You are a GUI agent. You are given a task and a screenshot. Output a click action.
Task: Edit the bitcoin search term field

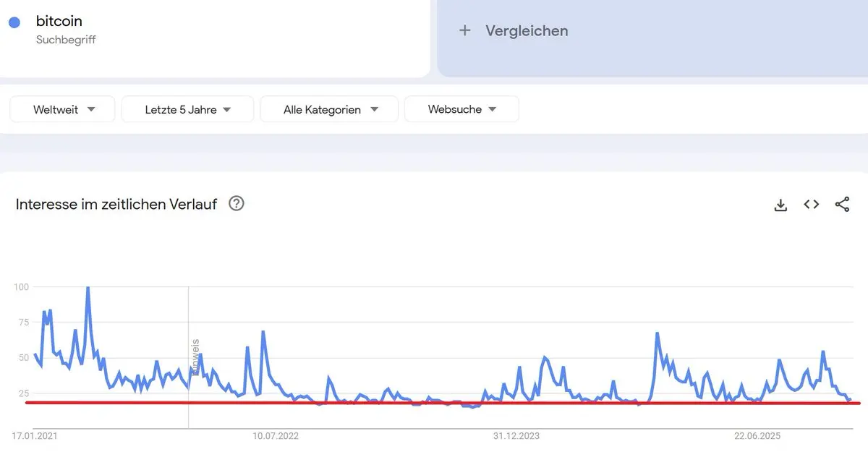59,22
